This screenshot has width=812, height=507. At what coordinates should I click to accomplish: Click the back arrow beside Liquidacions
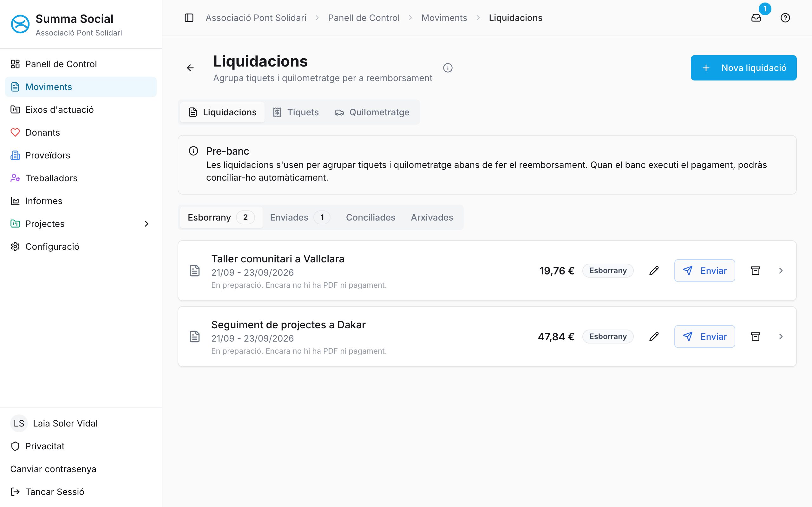(190, 68)
